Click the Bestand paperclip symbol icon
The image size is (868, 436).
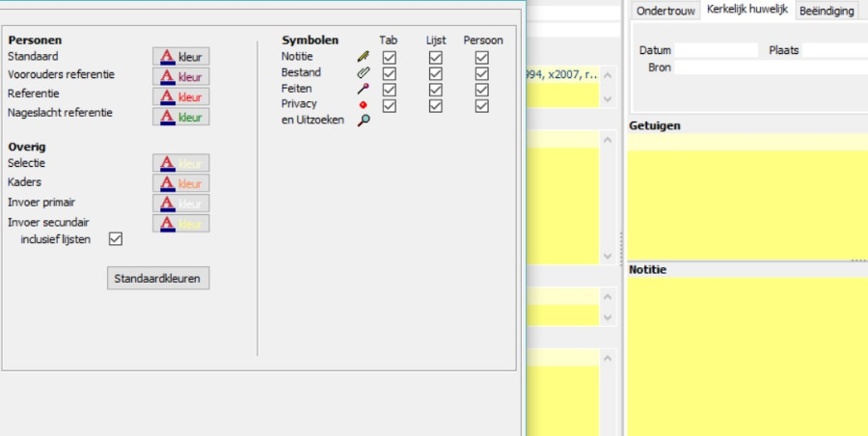click(x=364, y=73)
